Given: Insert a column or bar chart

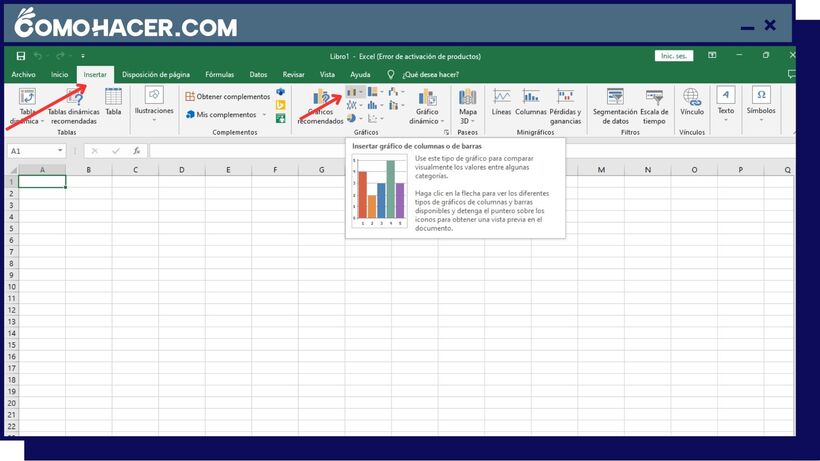Looking at the screenshot, I should pos(353,93).
